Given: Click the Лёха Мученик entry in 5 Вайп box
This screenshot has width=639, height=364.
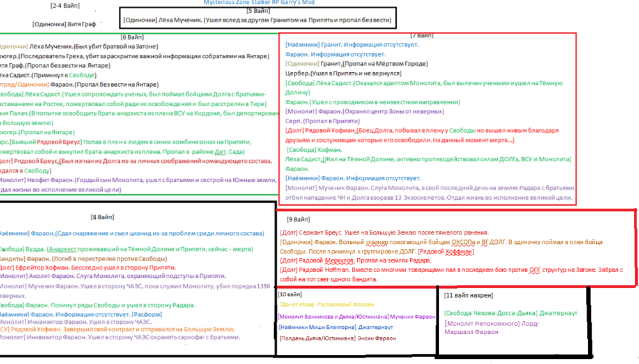Looking at the screenshot, I should coord(257,20).
